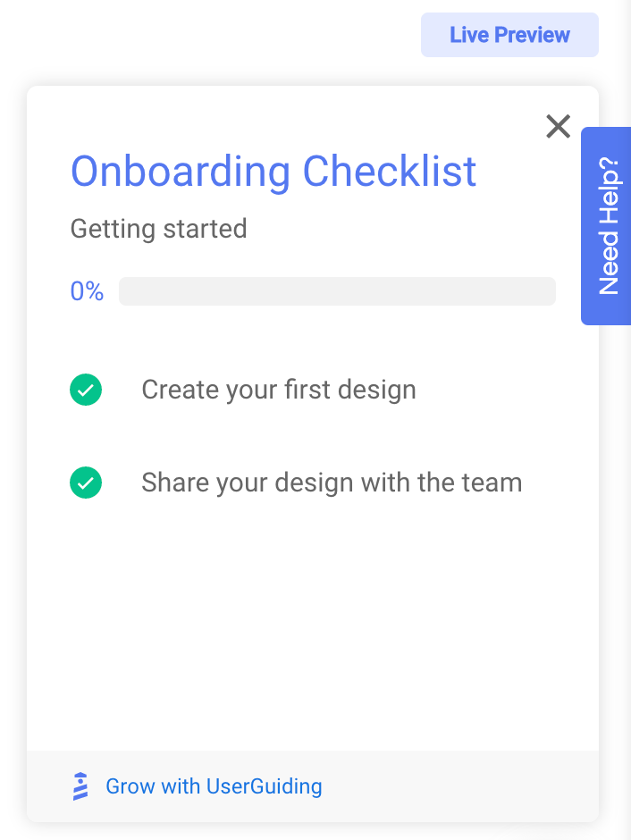Click the 0% completion label
The image size is (631, 840).
pyautogui.click(x=87, y=290)
